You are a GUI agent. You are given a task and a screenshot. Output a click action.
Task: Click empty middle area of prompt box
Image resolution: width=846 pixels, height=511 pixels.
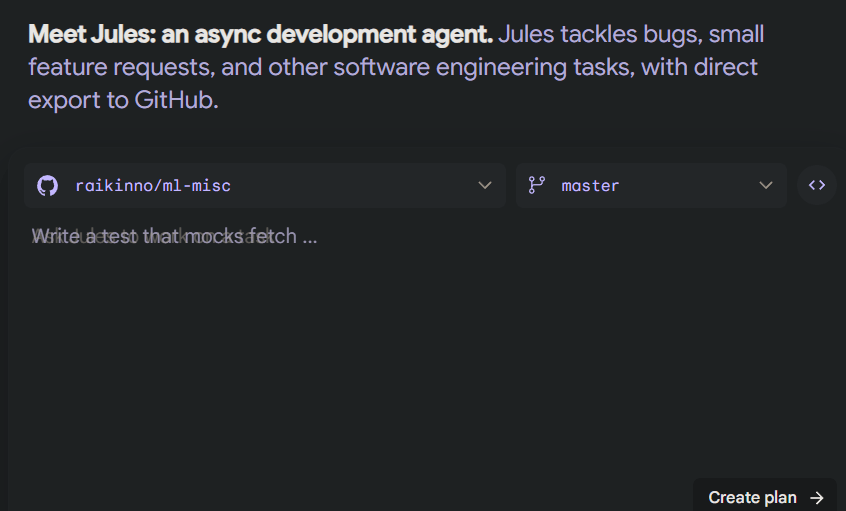pyautogui.click(x=420, y=360)
